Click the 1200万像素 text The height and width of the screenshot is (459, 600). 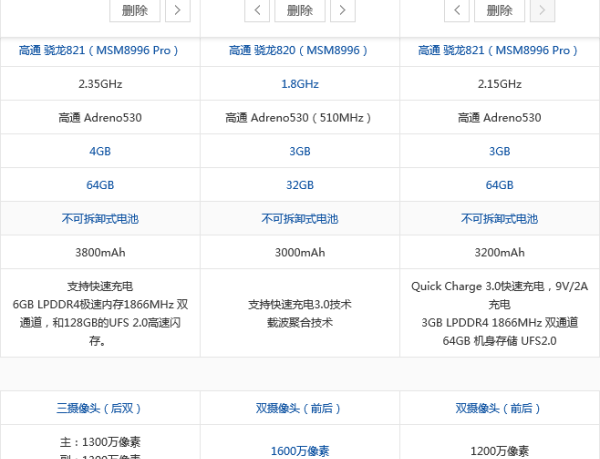click(500, 451)
